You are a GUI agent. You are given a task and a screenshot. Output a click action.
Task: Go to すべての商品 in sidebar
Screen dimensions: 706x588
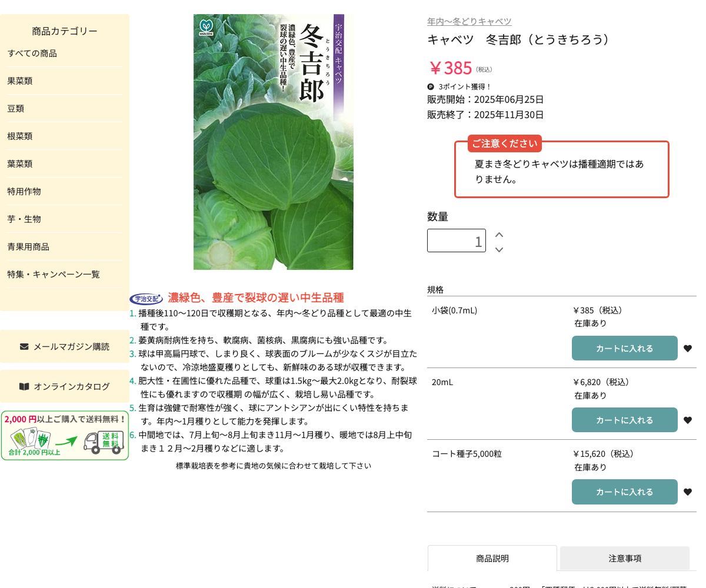[x=32, y=54]
